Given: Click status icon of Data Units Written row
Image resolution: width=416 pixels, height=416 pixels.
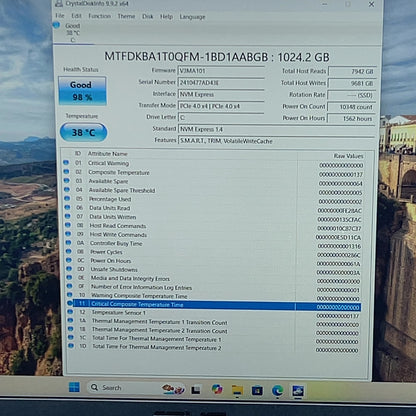Looking at the screenshot, I should pos(68,216).
